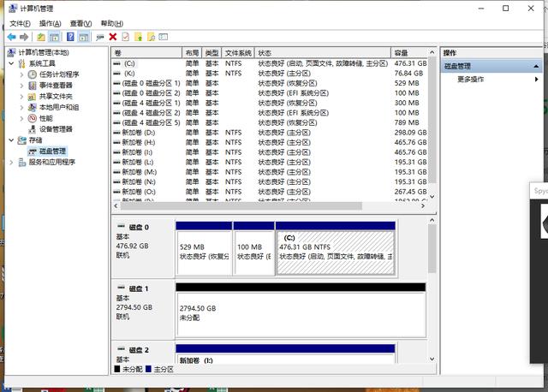Click the Properties checkmark sheet toolbar icon

[x=126, y=37]
